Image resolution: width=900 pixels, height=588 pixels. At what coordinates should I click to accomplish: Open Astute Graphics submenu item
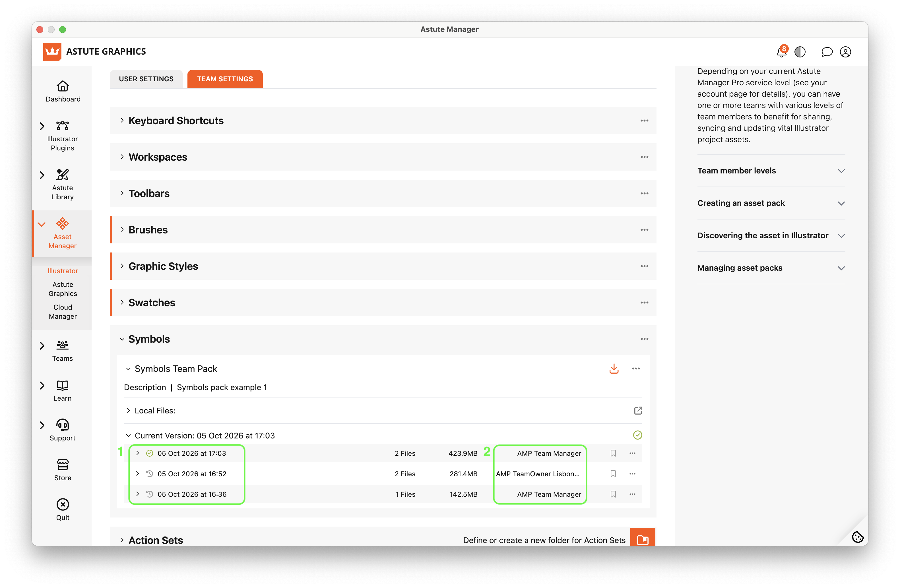[x=63, y=289]
